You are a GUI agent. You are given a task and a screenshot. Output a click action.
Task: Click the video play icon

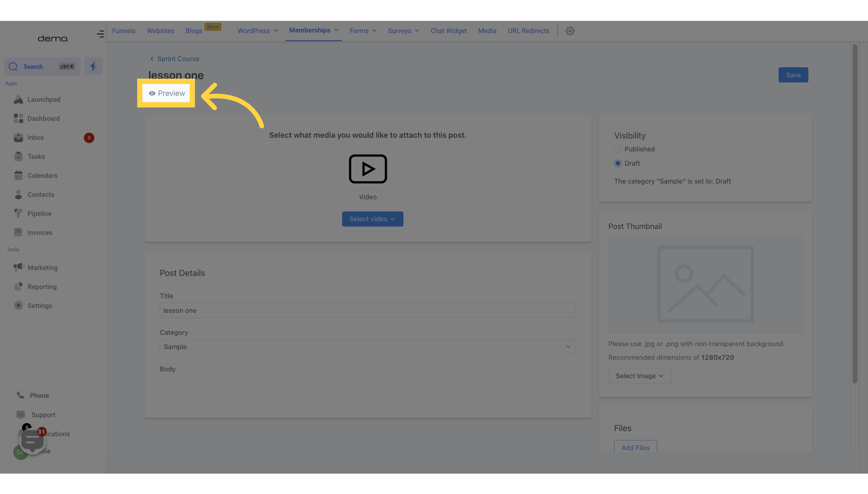[x=368, y=169]
